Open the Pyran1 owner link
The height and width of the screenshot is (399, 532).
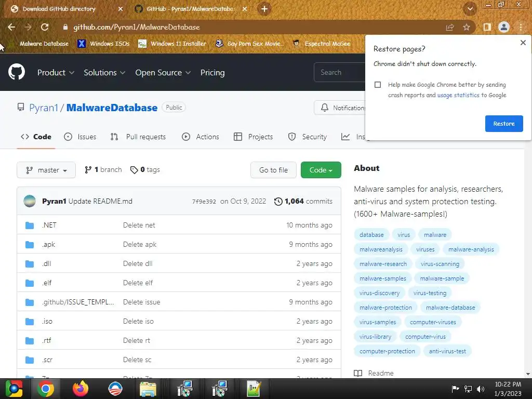pos(44,108)
